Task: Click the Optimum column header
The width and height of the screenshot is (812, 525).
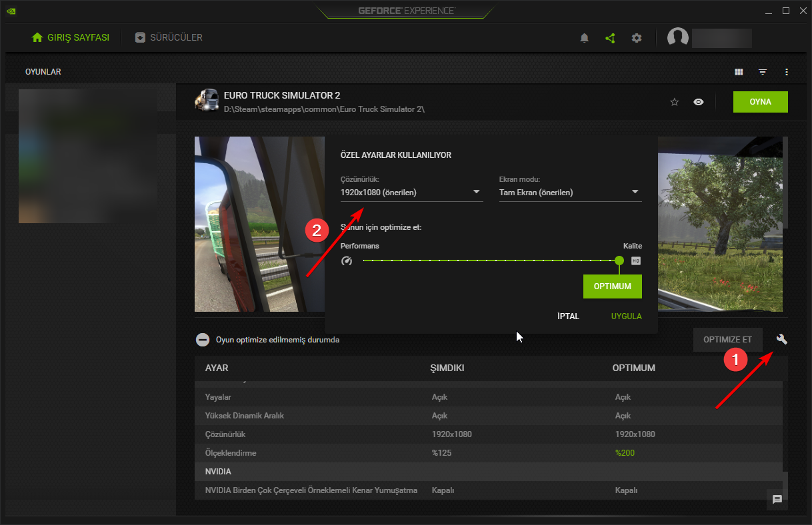Action: (x=634, y=368)
